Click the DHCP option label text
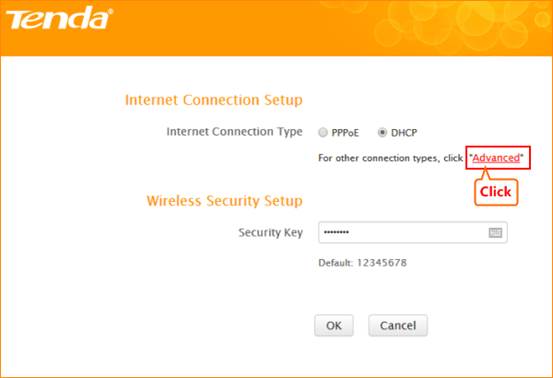Screen dimensions: 553x378 point(404,133)
